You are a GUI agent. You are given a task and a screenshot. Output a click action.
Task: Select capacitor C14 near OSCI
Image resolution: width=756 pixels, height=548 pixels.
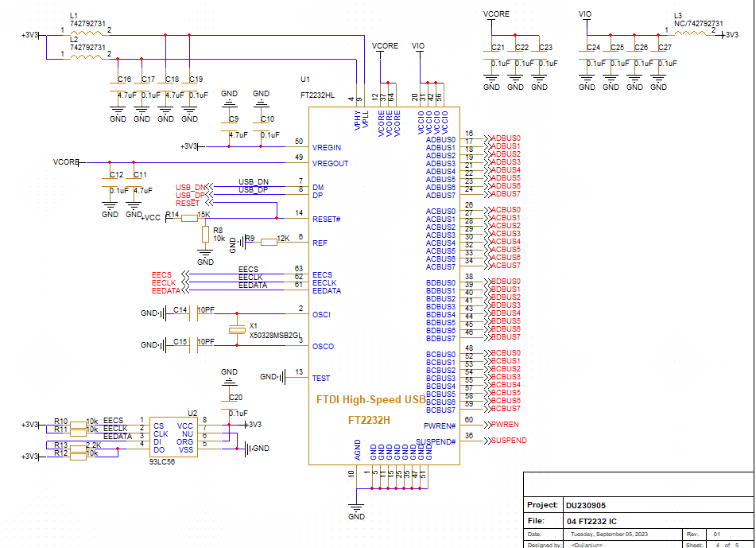point(194,314)
